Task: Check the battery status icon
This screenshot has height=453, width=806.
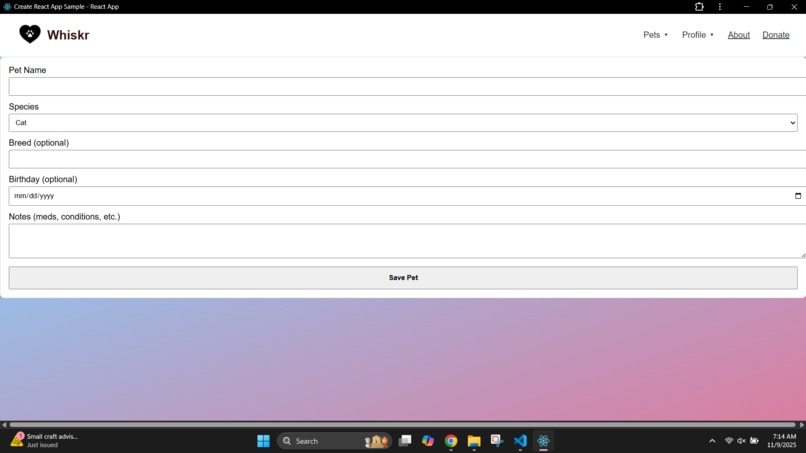Action: coord(754,441)
